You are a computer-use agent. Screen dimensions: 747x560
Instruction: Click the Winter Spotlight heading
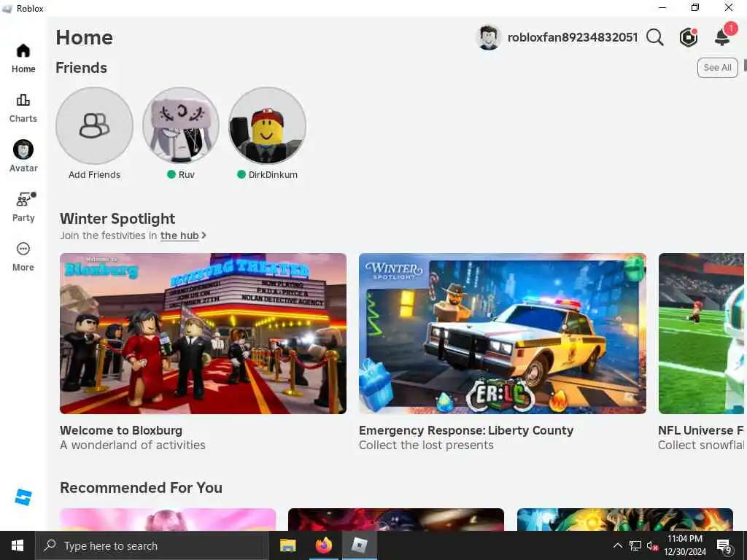click(x=117, y=219)
